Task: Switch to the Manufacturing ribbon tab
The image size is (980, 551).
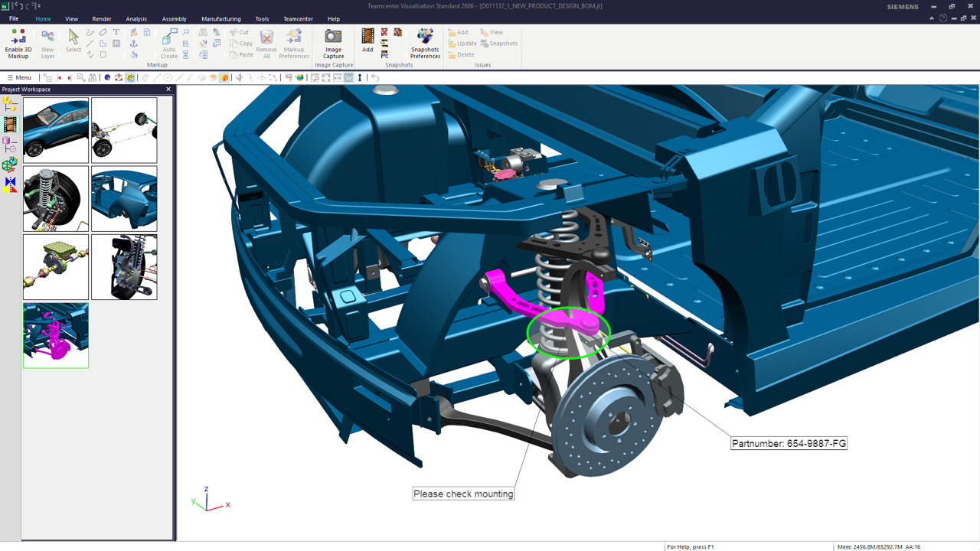Action: pos(221,18)
